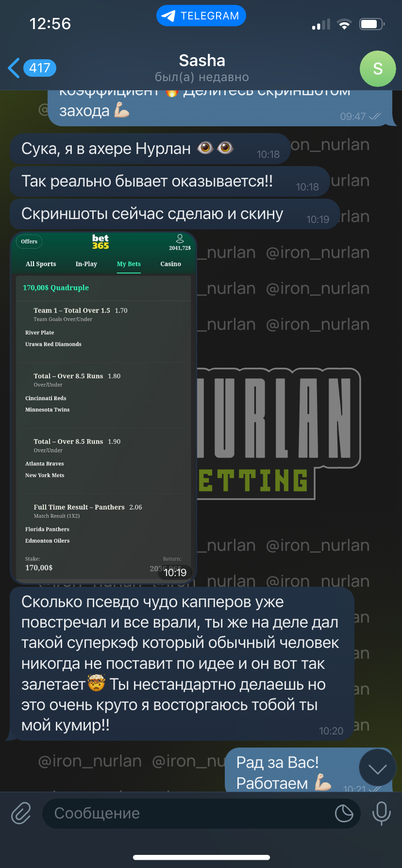Tap "Cincinnati Reds" team name

46,398
